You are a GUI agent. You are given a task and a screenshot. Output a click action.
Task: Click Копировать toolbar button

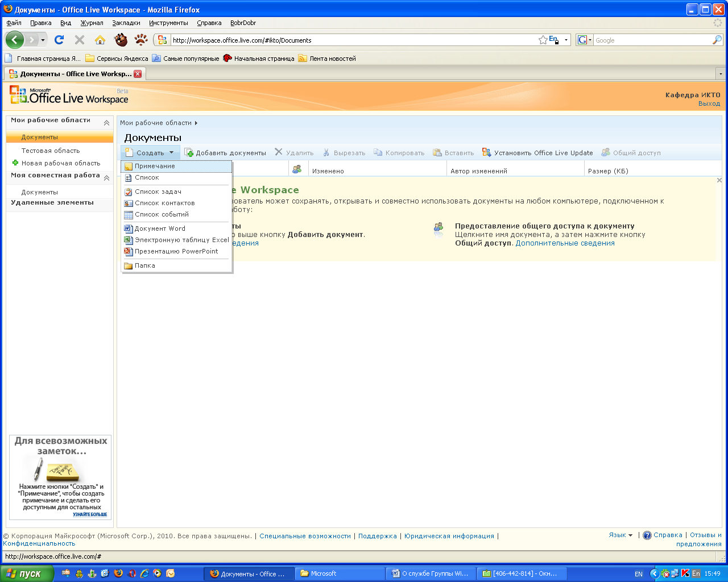point(399,153)
